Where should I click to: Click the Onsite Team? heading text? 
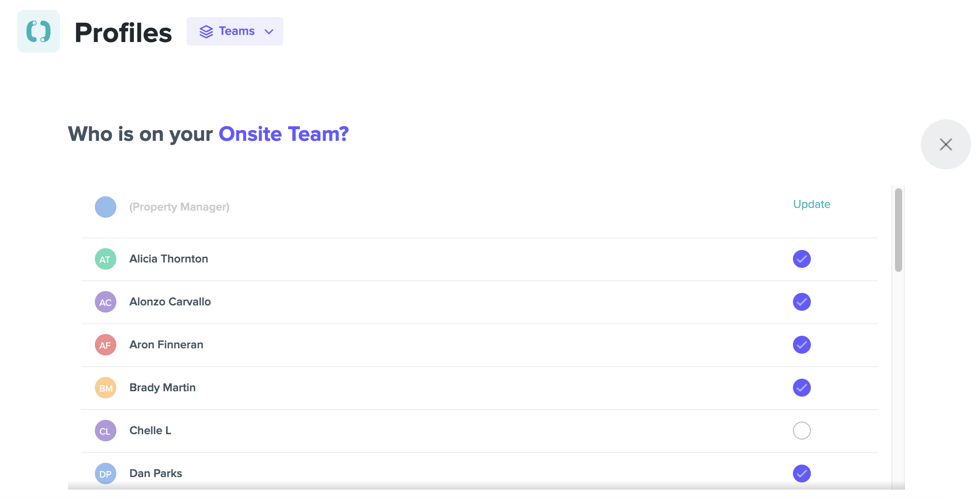point(284,134)
